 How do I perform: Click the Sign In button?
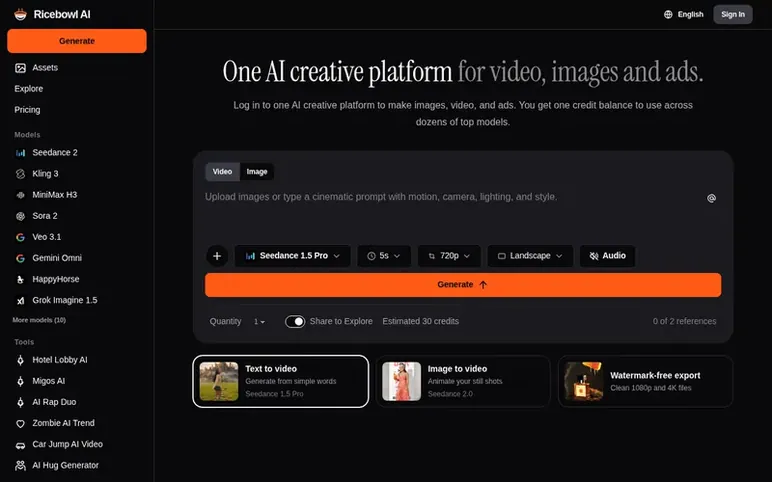click(733, 14)
